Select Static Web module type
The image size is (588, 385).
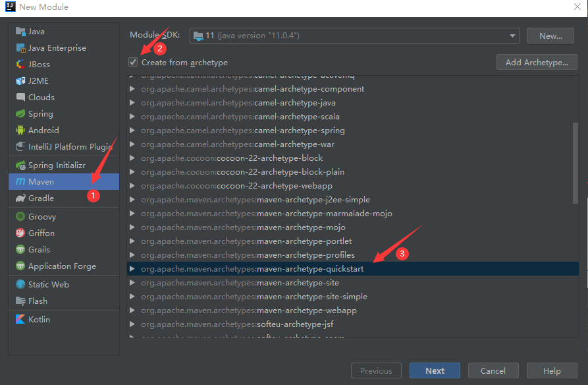[64, 284]
